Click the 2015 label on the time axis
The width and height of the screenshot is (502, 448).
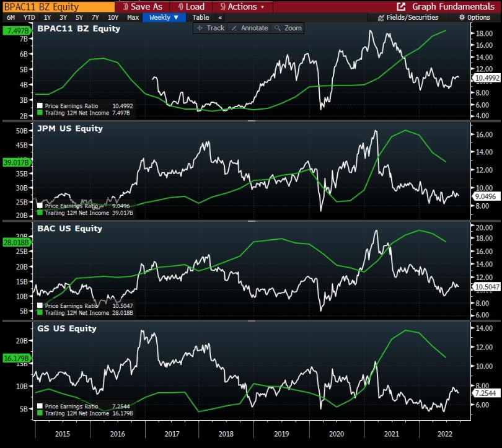coord(63,434)
